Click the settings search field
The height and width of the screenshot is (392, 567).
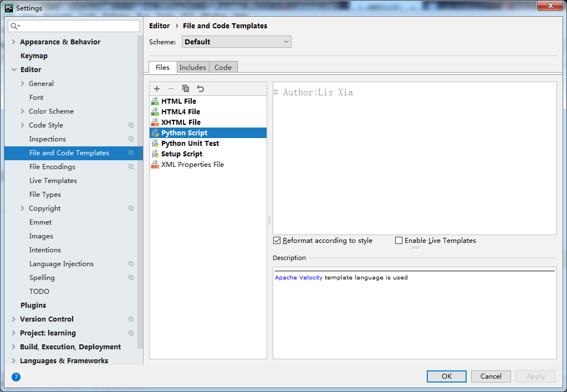(74, 26)
